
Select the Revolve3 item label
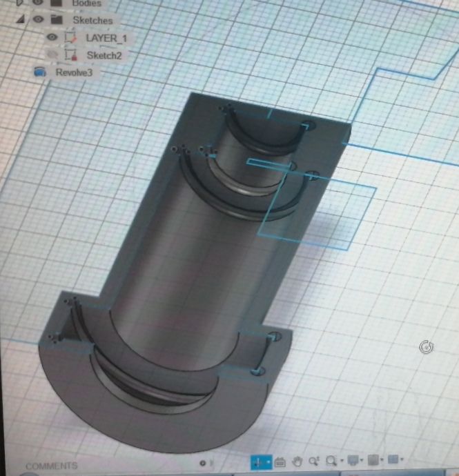click(74, 72)
